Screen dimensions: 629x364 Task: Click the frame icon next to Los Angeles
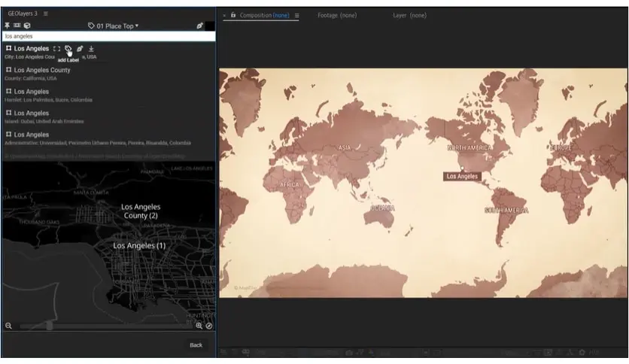(x=56, y=49)
